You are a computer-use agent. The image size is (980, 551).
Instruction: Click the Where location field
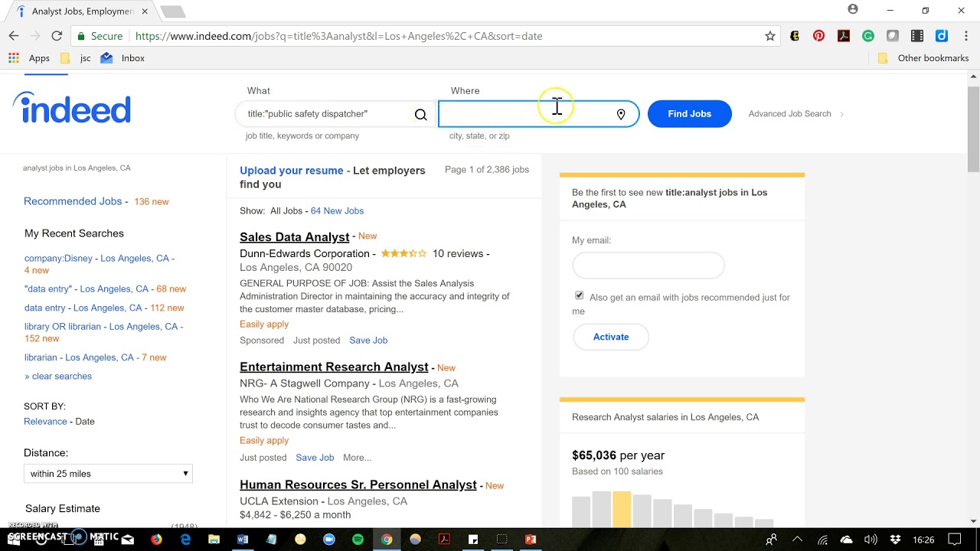[x=538, y=114]
